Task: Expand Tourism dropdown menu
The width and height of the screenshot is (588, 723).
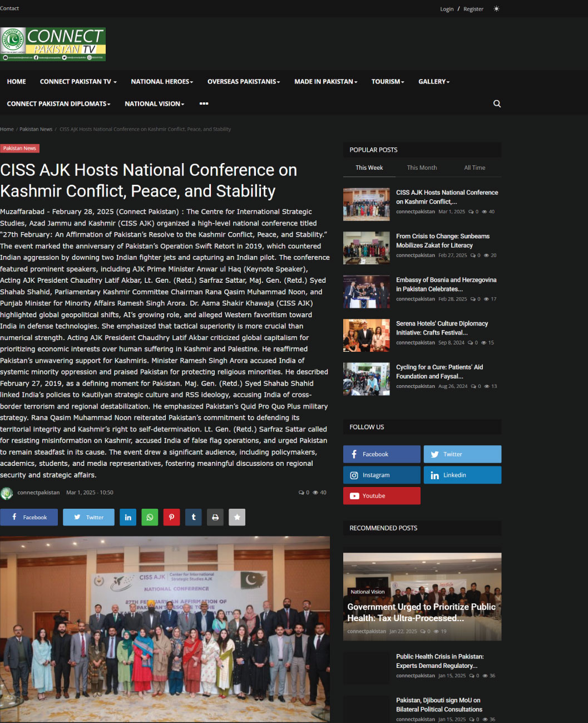Action: (x=388, y=82)
